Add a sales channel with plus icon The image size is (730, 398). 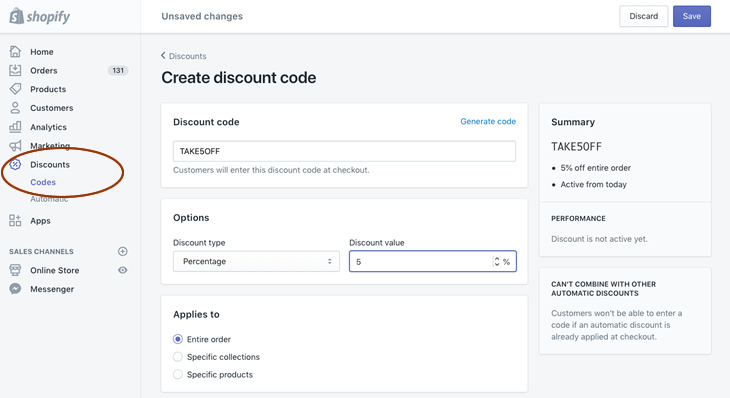point(122,251)
